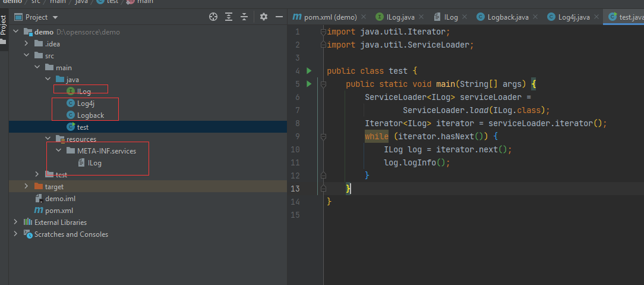
Task: Click 'test' in the breadcrumb path
Action: (112, 2)
